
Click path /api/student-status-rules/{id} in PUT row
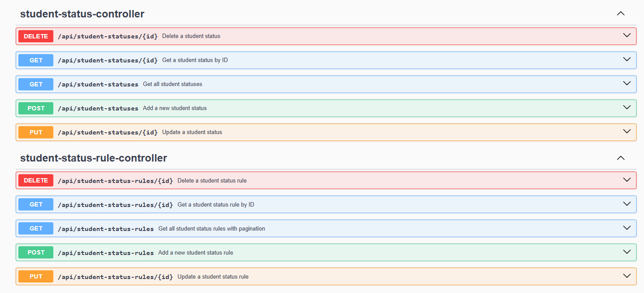point(115,276)
